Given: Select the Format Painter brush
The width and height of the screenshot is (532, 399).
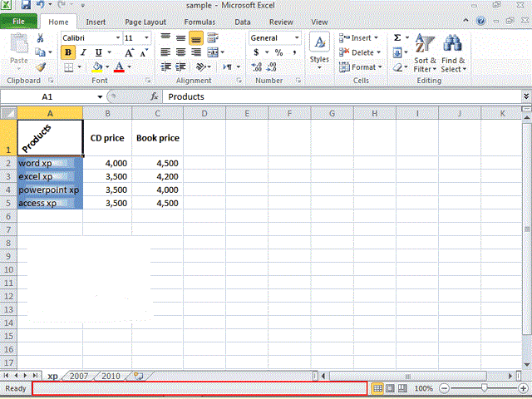Looking at the screenshot, I should (41, 66).
